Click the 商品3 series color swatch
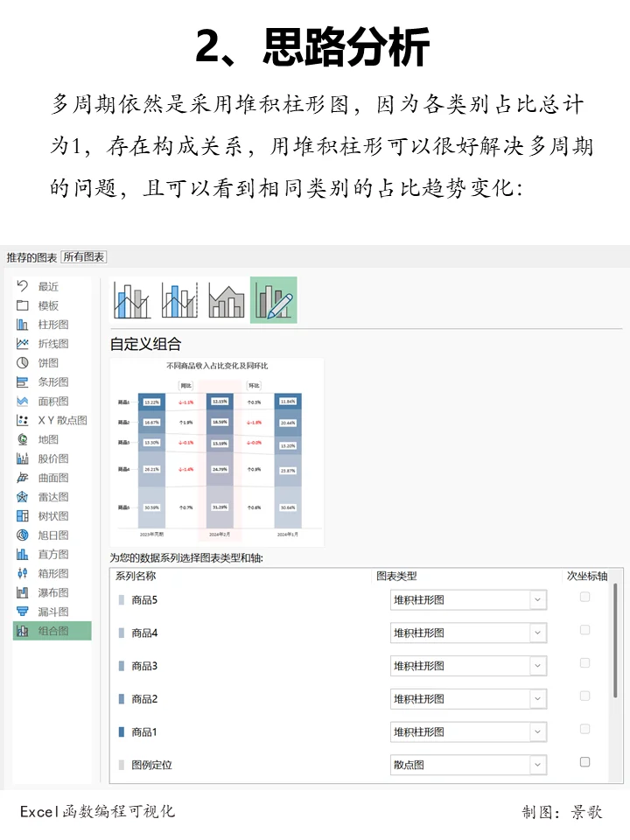 pyautogui.click(x=121, y=666)
